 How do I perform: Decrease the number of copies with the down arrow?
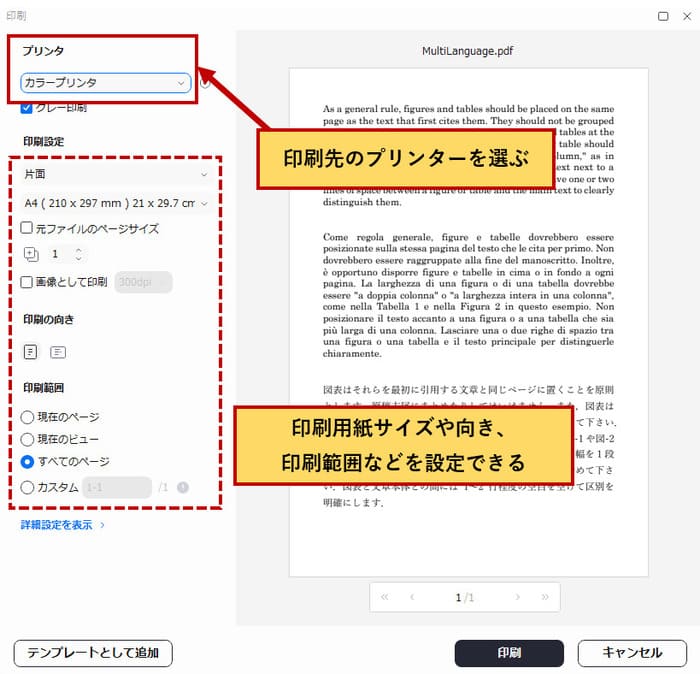pyautogui.click(x=79, y=258)
